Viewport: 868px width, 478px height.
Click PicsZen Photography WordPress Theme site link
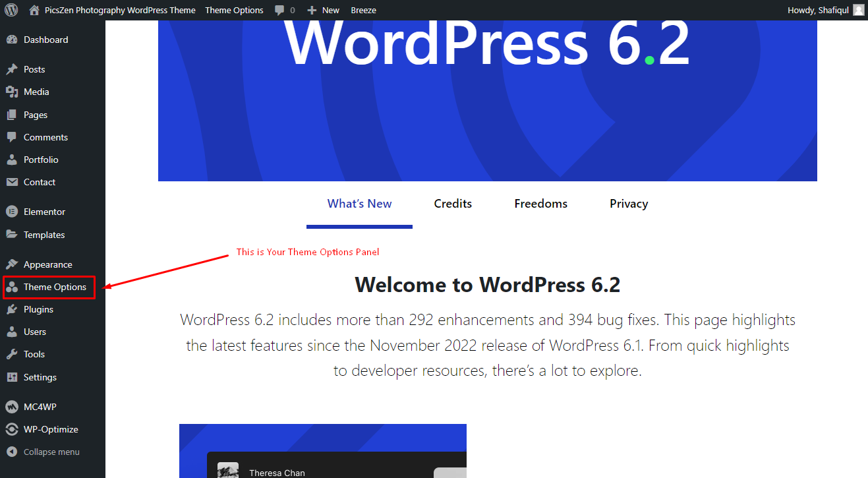[120, 10]
